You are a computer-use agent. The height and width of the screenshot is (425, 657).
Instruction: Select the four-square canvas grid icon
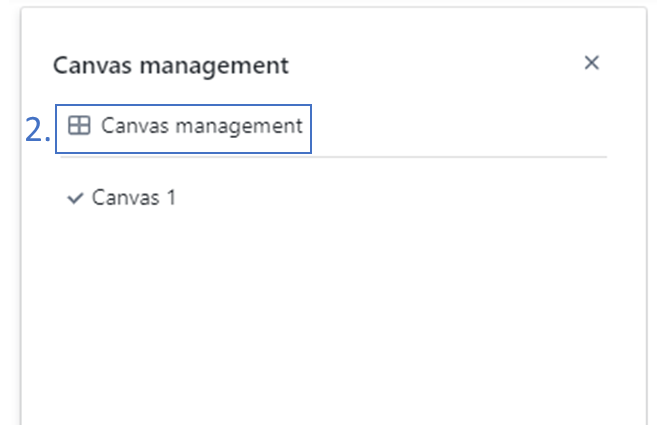pos(79,126)
